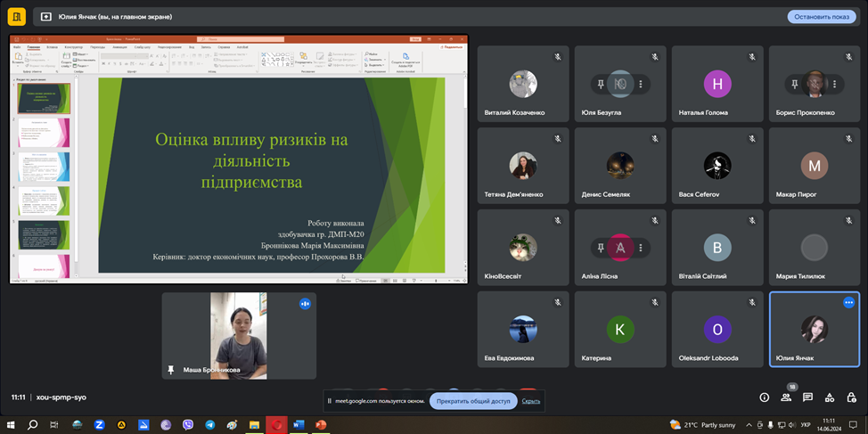Image resolution: width=868 pixels, height=434 pixels.
Task: Click Скрыть link in sharing bar
Action: [x=531, y=401]
